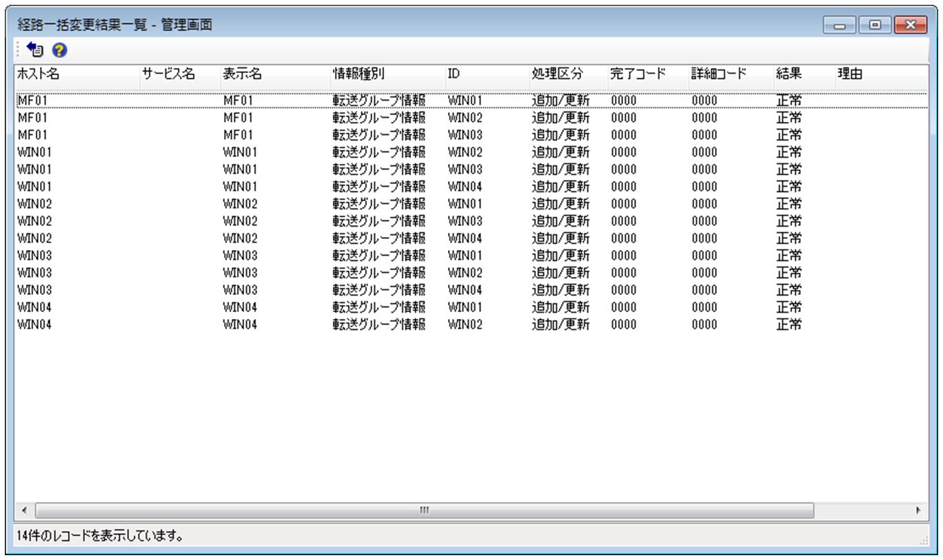This screenshot has width=943, height=560.
Task: Open the help question mark icon
Action: (59, 50)
